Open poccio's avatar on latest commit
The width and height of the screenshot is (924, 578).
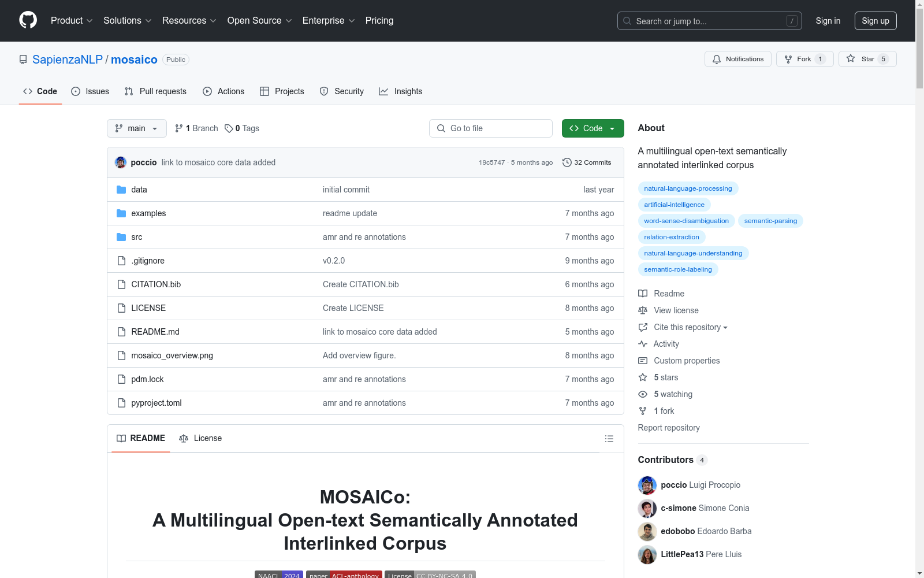[121, 162]
